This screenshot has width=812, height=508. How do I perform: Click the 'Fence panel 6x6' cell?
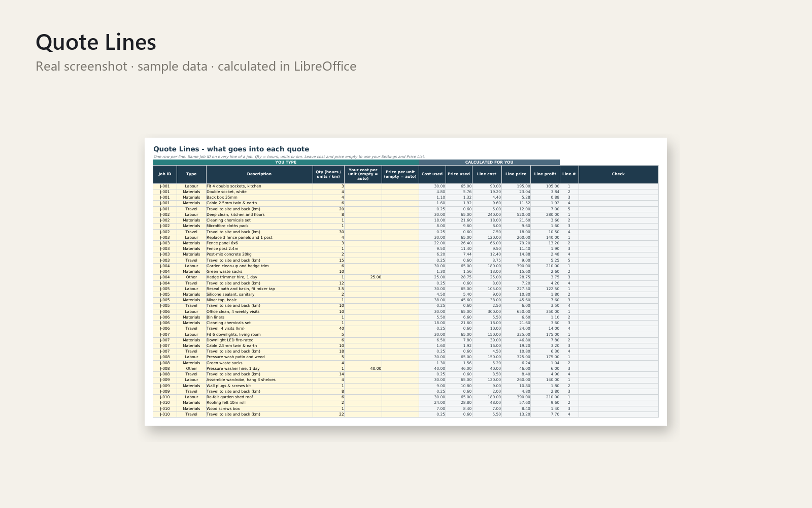point(259,243)
